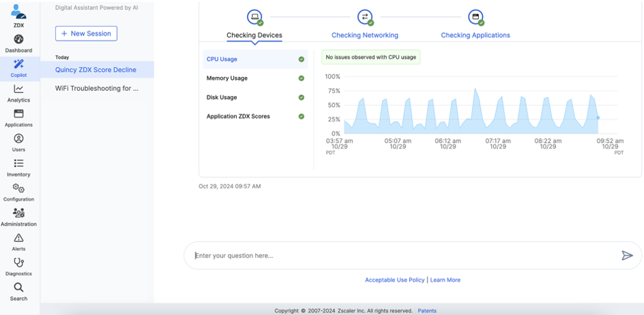Select Disk Usage metric row
The height and width of the screenshot is (315, 644).
pos(222,98)
